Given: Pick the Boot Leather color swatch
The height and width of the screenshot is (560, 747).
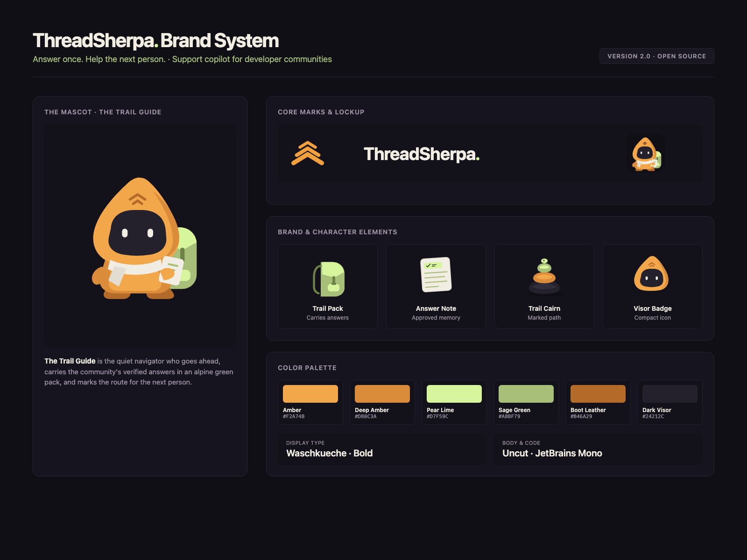Looking at the screenshot, I should 598,394.
